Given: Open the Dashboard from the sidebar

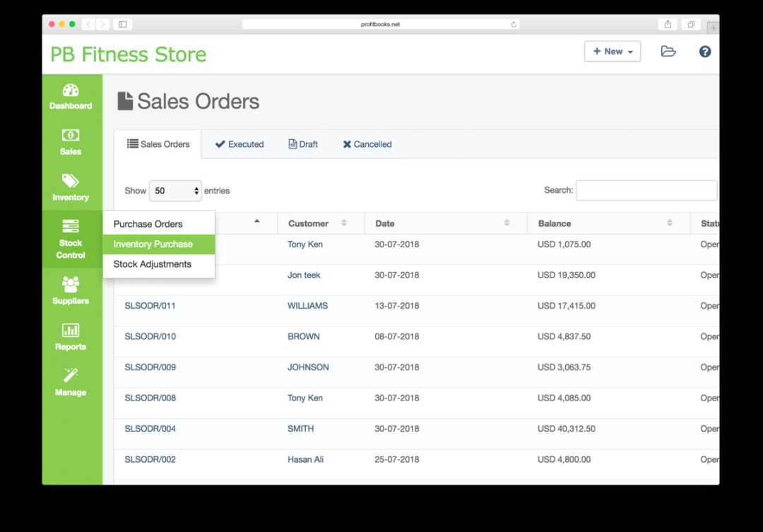Looking at the screenshot, I should click(x=71, y=97).
